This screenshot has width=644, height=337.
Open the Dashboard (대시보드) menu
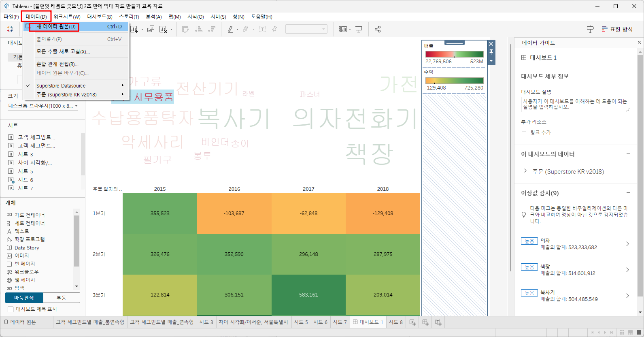pos(100,17)
